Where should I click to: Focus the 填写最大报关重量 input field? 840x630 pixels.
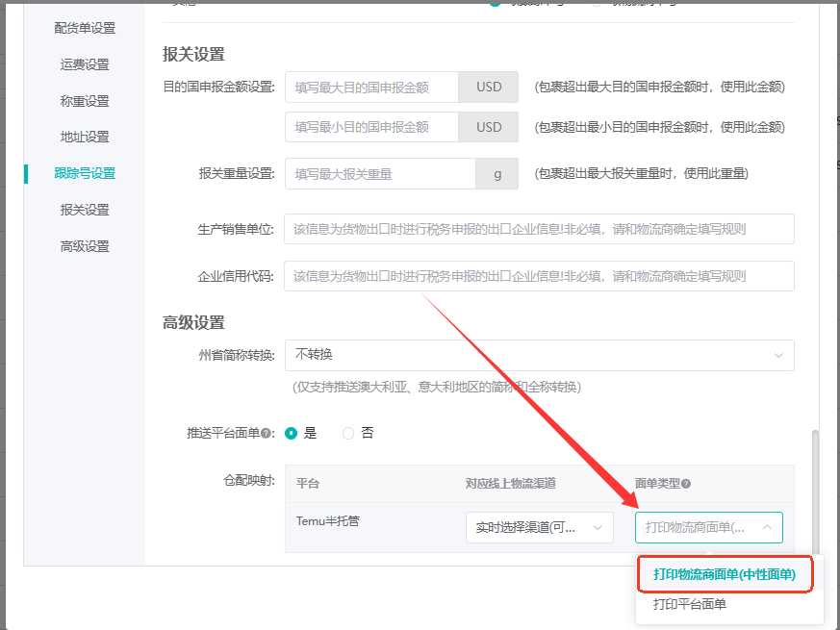point(380,173)
